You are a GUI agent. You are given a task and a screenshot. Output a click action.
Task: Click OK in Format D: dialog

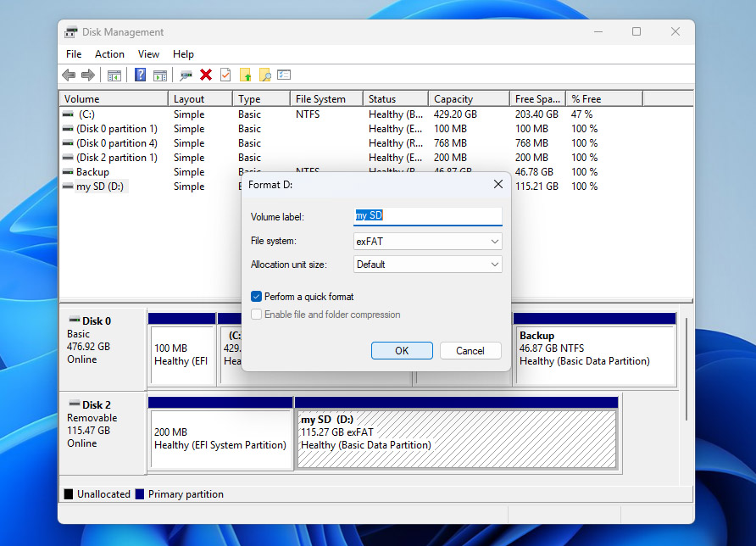click(402, 351)
